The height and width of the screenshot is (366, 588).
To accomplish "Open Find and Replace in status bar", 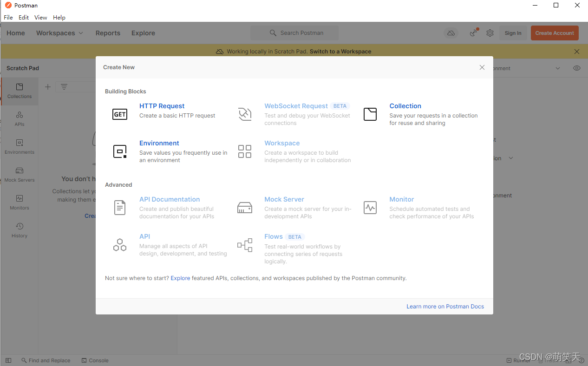I will [46, 360].
